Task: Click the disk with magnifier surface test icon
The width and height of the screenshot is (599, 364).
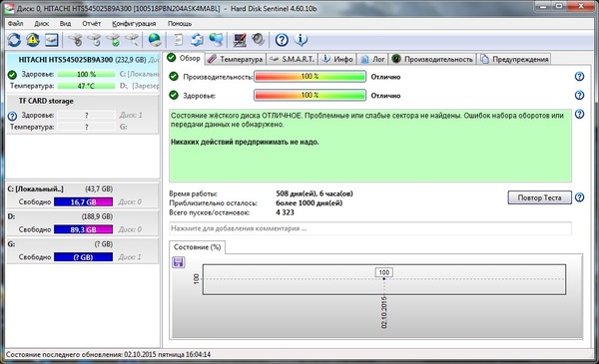Action: coord(132,40)
